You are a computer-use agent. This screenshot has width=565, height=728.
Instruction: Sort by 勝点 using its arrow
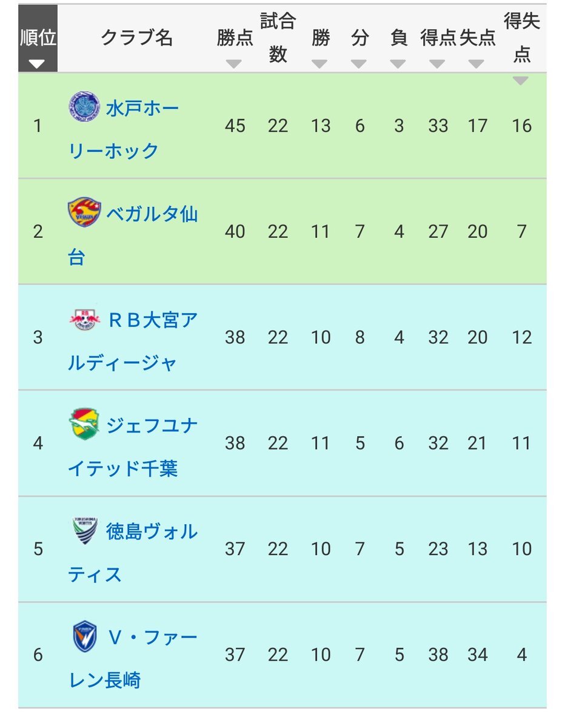(x=234, y=64)
